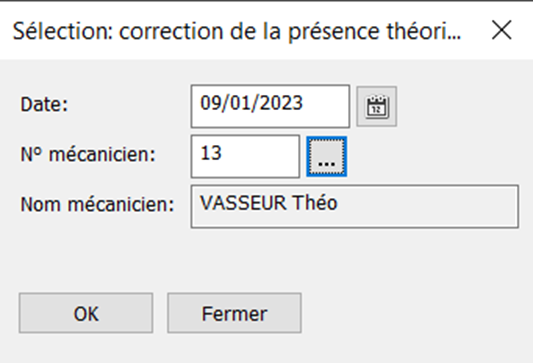
Task: Validate the theoretical presence correction with OK
Action: click(86, 313)
